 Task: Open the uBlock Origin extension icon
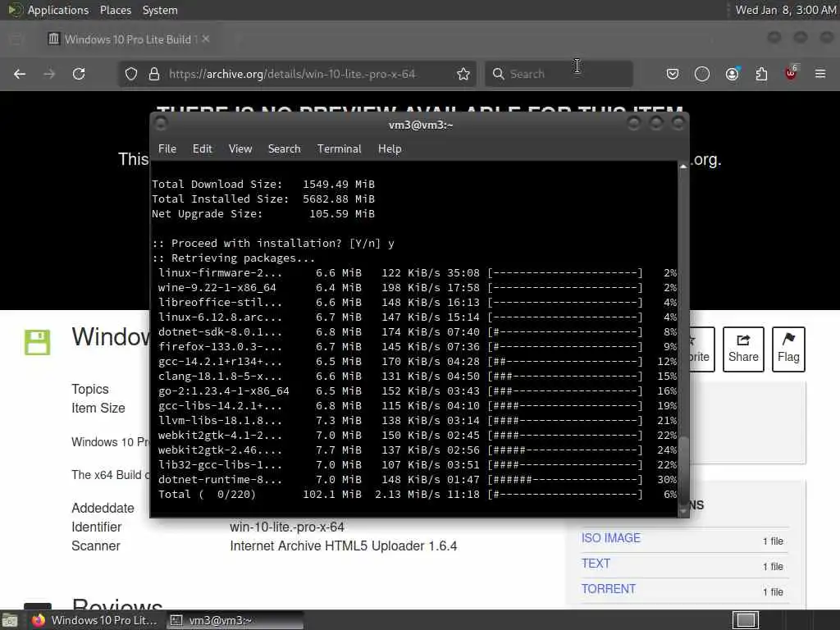pos(791,73)
